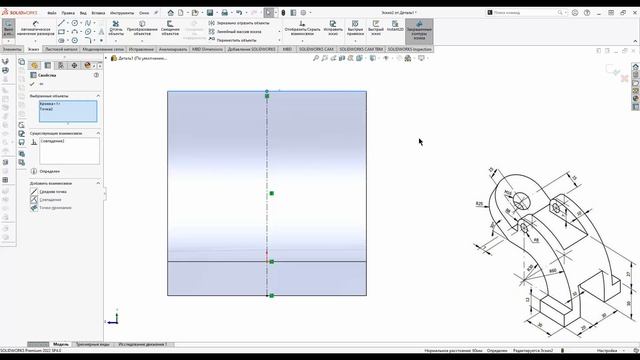The width and height of the screenshot is (640, 360).
Task: Add the Coincident relation
Action: 46,200
